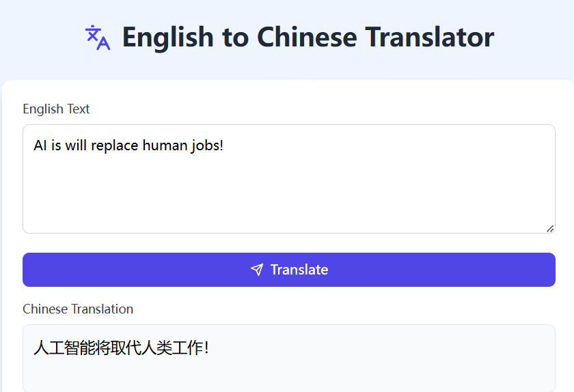This screenshot has height=392, width=574.
Task: Place cursor after "jobs!" in English text
Action: point(224,145)
